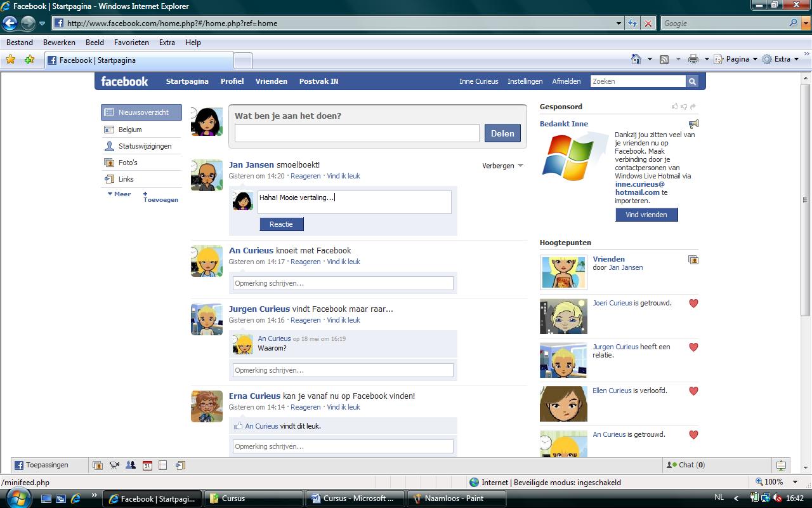Click the Wat ben je aan het doen status field
This screenshot has width=812, height=508.
[x=357, y=133]
